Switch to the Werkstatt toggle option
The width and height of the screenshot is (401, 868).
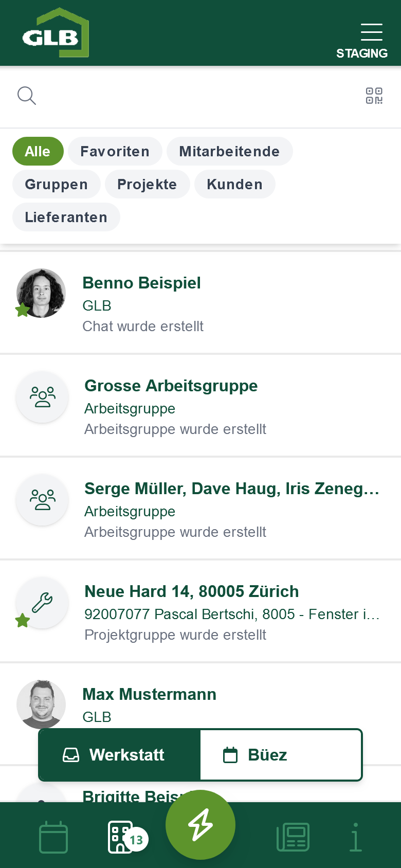tap(119, 755)
